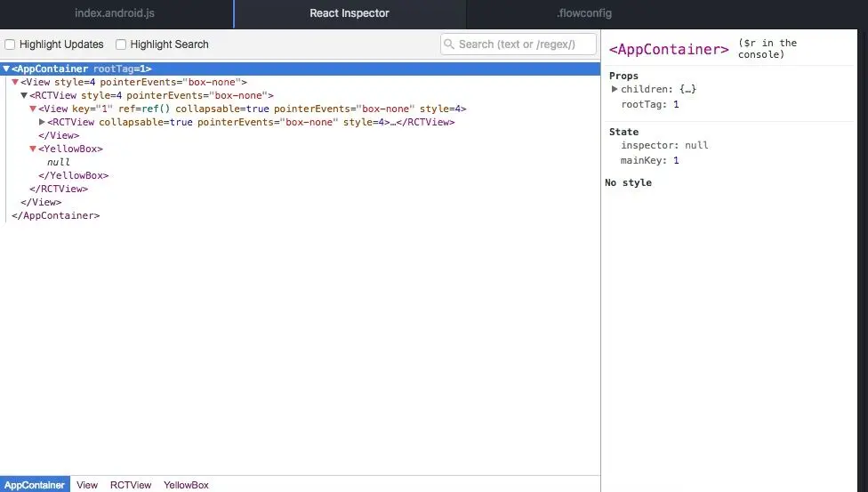Click the No style label
Image resolution: width=868 pixels, height=492 pixels.
[x=628, y=182]
